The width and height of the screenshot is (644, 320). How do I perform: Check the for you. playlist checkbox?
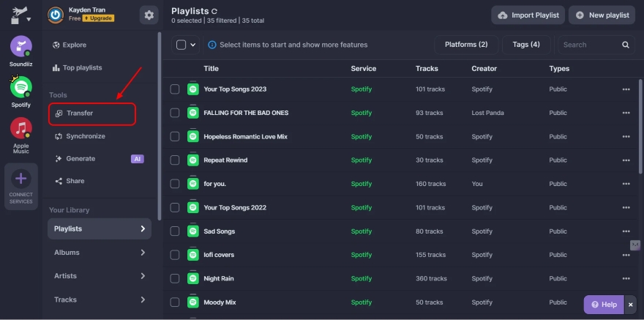pyautogui.click(x=175, y=184)
